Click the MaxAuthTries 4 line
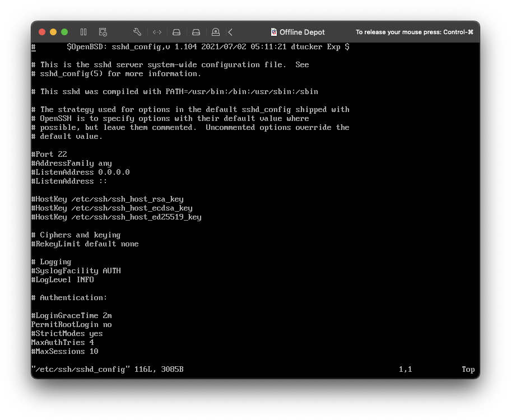 click(62, 343)
